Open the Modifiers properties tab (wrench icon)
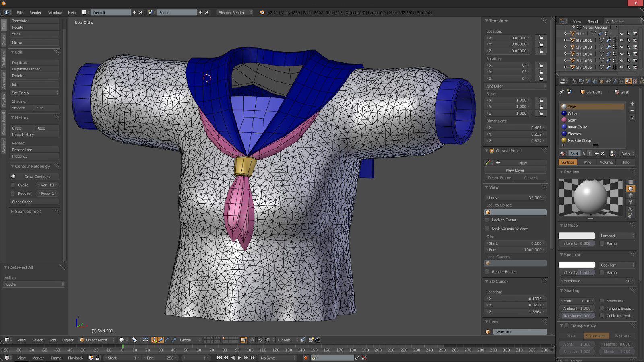The image size is (644, 362). click(x=615, y=81)
